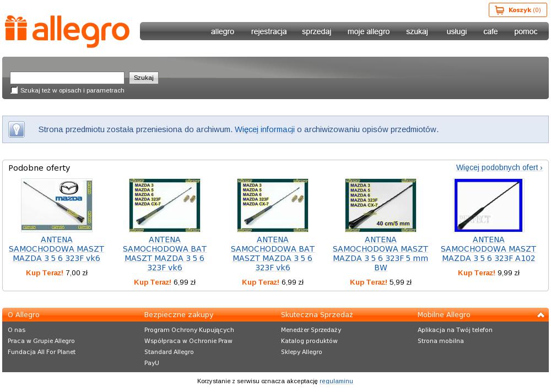Image resolution: width=551 pixels, height=392 pixels.
Task: Follow the 'regulaminu' terms link
Action: click(x=336, y=381)
